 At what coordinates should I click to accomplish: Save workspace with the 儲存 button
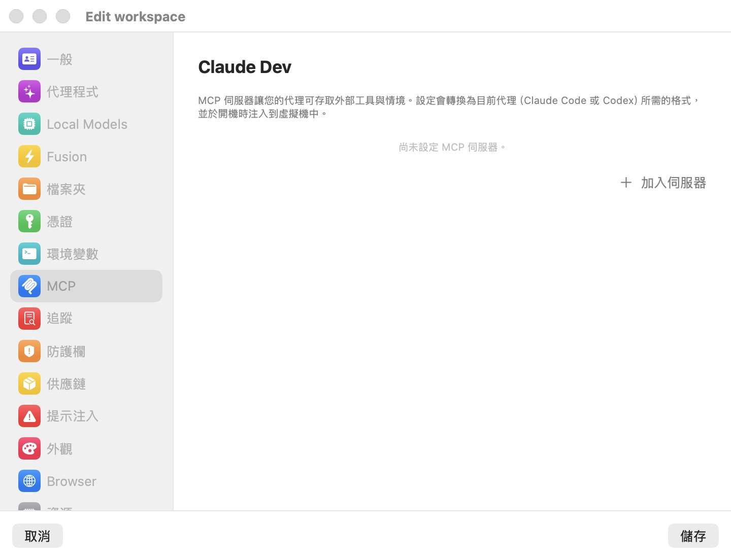coord(693,536)
